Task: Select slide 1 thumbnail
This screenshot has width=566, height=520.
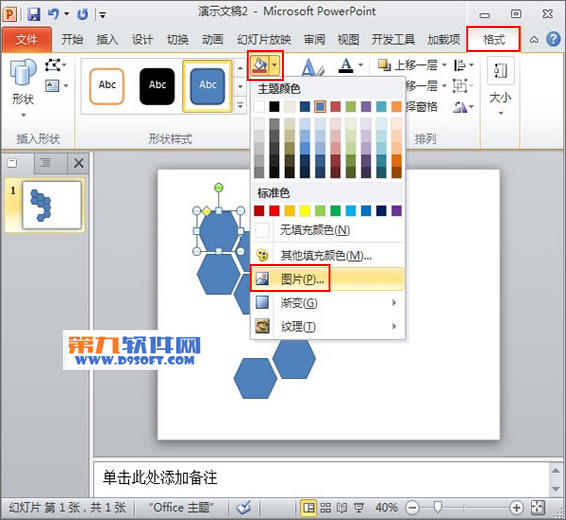Action: [x=52, y=205]
